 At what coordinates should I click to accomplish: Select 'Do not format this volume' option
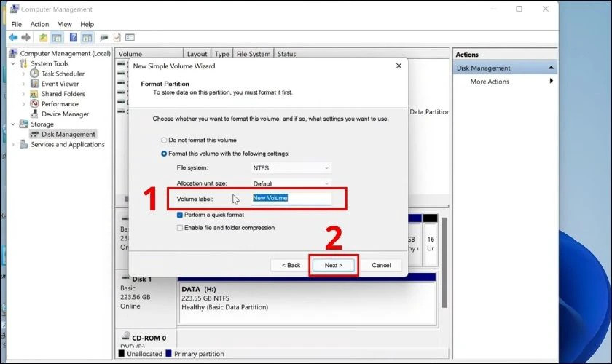164,140
